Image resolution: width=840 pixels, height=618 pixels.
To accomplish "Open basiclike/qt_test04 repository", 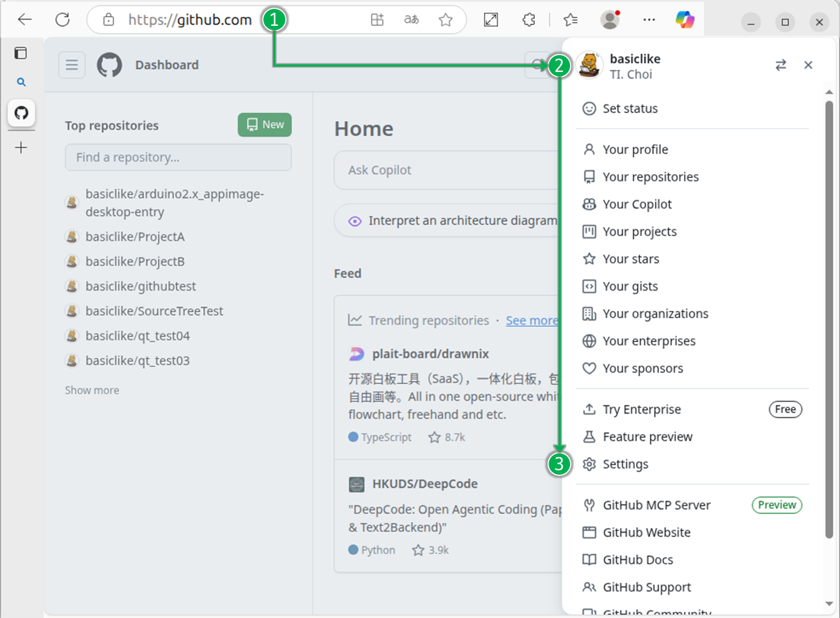I will click(x=137, y=336).
